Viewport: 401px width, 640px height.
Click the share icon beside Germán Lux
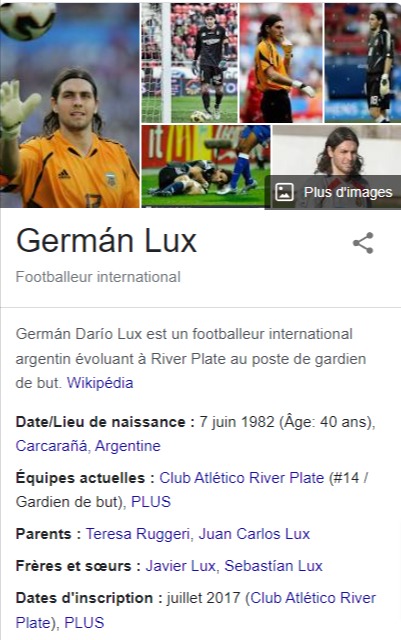pos(363,243)
